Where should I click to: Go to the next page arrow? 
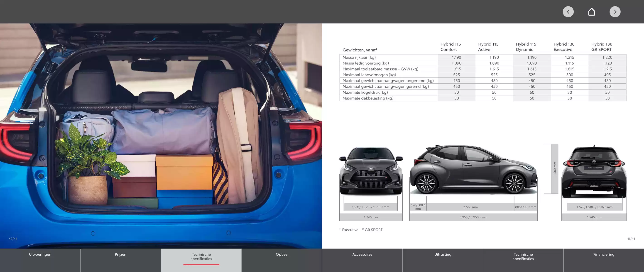click(615, 12)
